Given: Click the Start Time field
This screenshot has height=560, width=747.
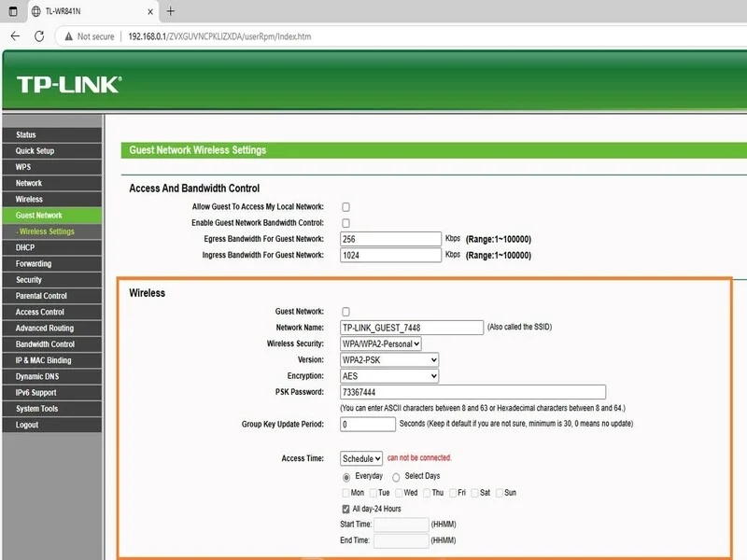Looking at the screenshot, I should 402,525.
